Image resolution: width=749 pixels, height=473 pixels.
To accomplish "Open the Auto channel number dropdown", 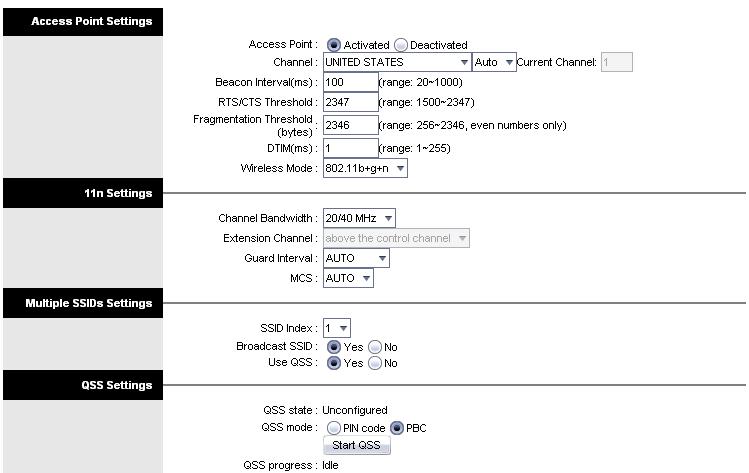I will tap(495, 63).
